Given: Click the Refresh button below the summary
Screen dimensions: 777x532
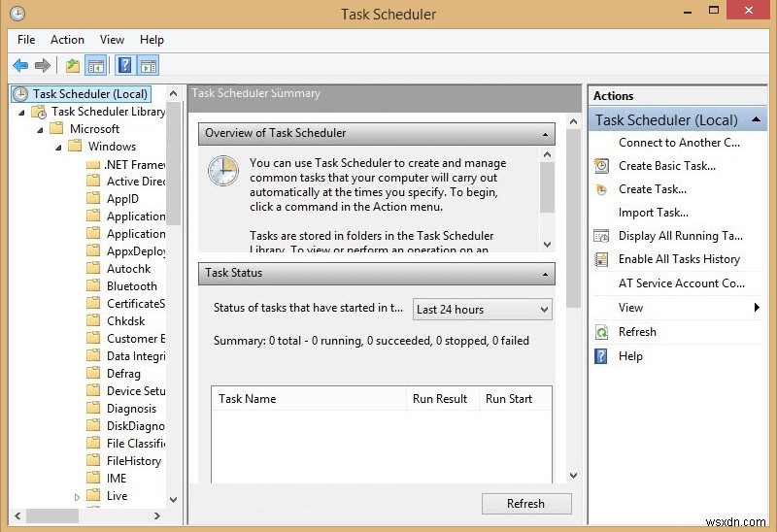Looking at the screenshot, I should [x=526, y=504].
